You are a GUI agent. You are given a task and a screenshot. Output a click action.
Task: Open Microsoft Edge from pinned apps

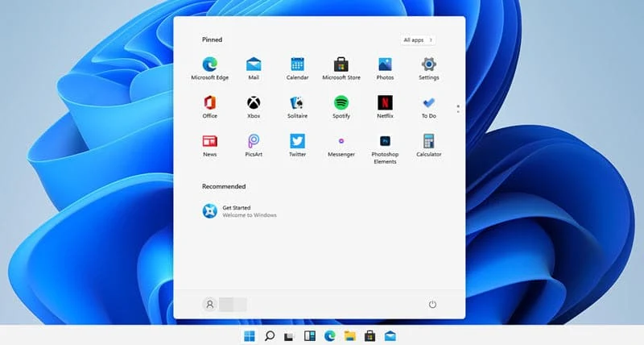(x=209, y=69)
